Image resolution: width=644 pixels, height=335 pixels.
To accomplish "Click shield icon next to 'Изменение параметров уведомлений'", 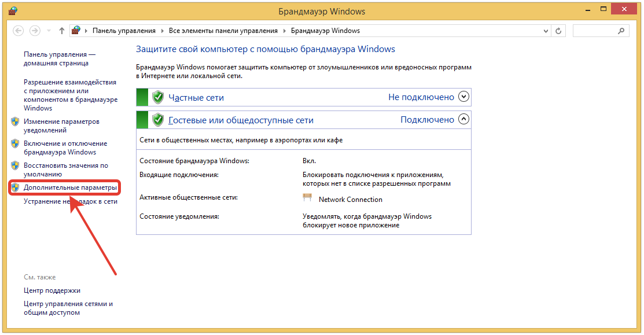I will click(x=15, y=122).
